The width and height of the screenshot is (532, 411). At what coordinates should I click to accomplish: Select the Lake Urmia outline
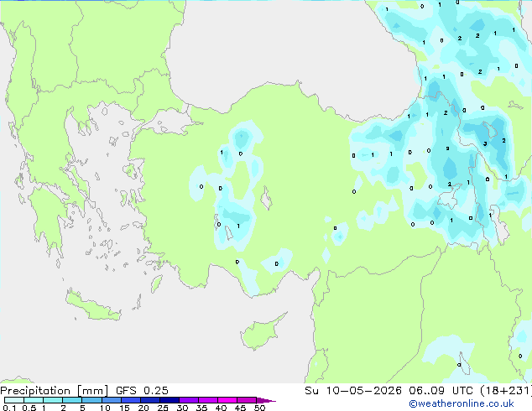pos(500,225)
